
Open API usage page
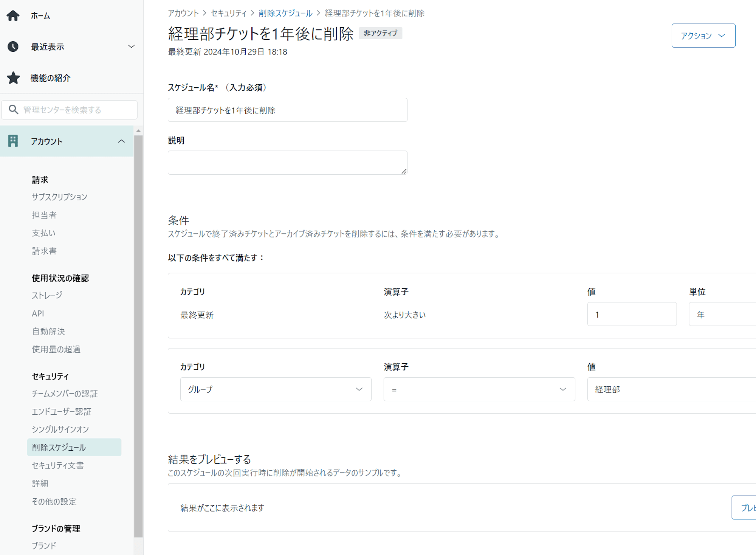tap(38, 313)
